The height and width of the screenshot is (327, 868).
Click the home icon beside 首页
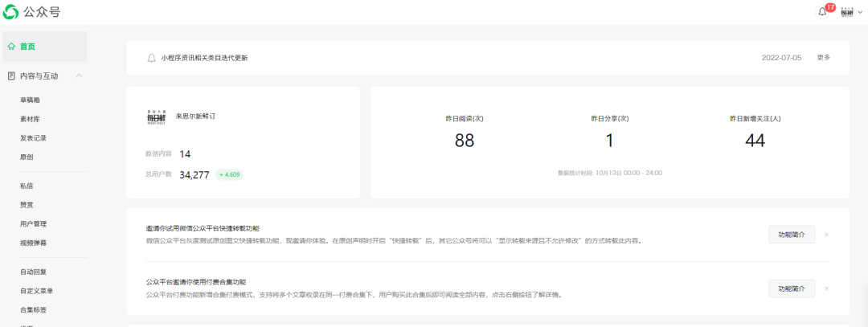pyautogui.click(x=11, y=47)
